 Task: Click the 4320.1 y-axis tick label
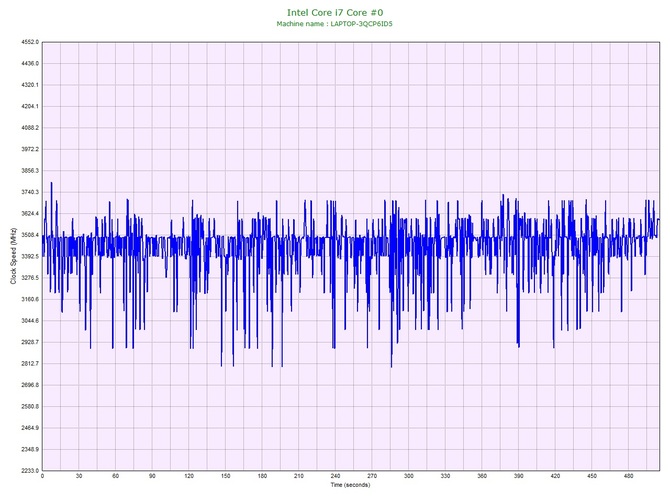pos(30,85)
